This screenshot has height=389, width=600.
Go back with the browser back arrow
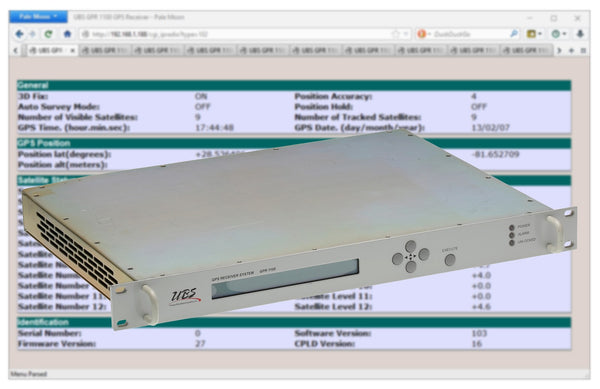pyautogui.click(x=20, y=34)
